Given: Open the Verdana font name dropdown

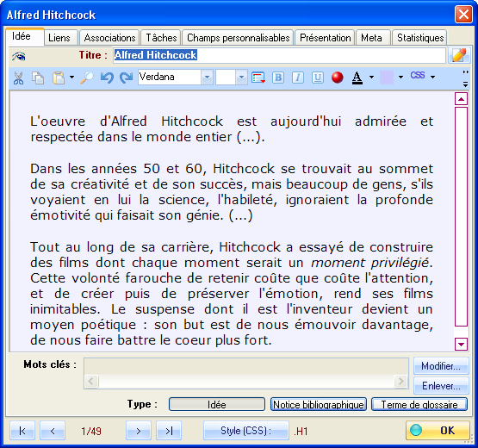Looking at the screenshot, I should [x=207, y=78].
